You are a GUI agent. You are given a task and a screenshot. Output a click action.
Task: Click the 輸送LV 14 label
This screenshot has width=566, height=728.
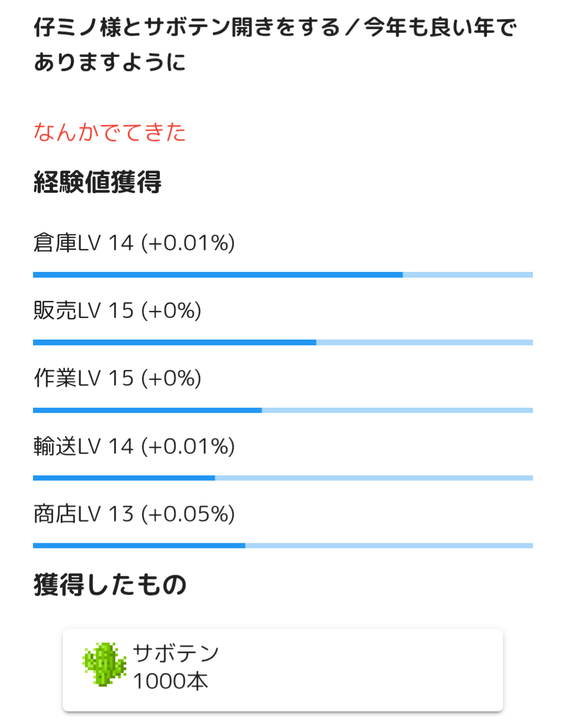[x=84, y=447]
